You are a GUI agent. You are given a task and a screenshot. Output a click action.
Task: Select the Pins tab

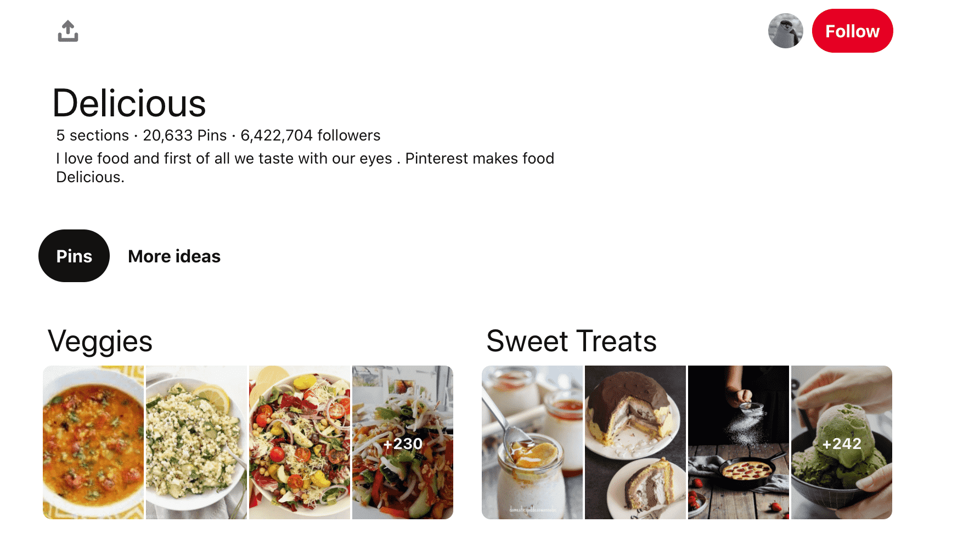pyautogui.click(x=74, y=256)
